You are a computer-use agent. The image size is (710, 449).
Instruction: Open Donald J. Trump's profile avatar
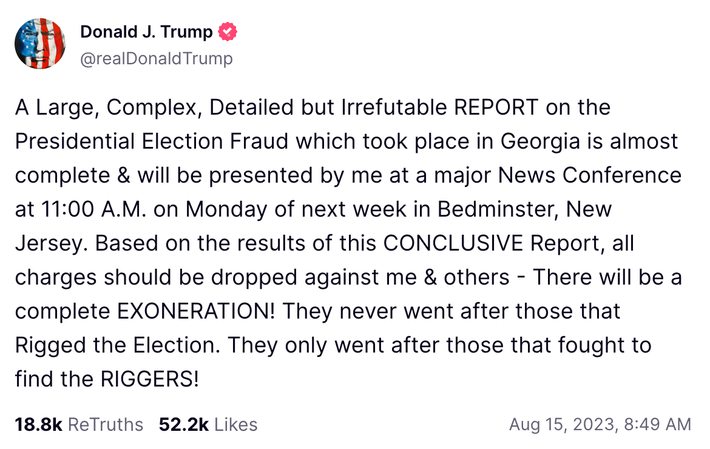41,43
